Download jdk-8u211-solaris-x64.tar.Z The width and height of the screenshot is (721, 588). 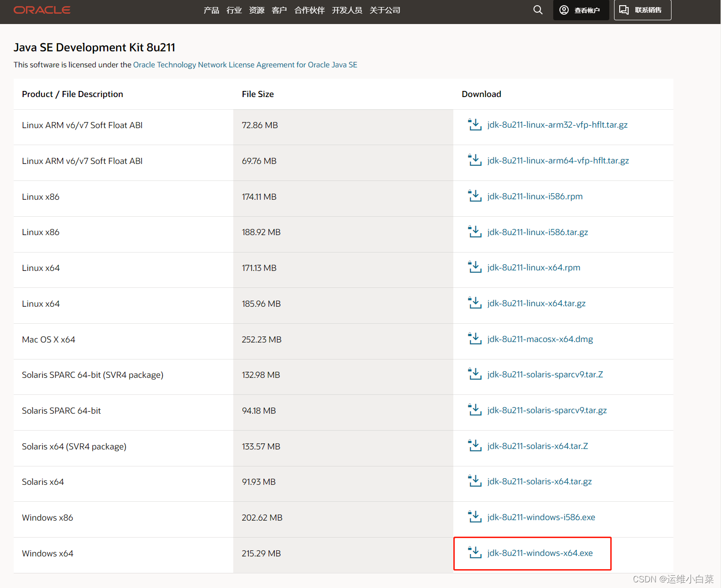point(538,446)
